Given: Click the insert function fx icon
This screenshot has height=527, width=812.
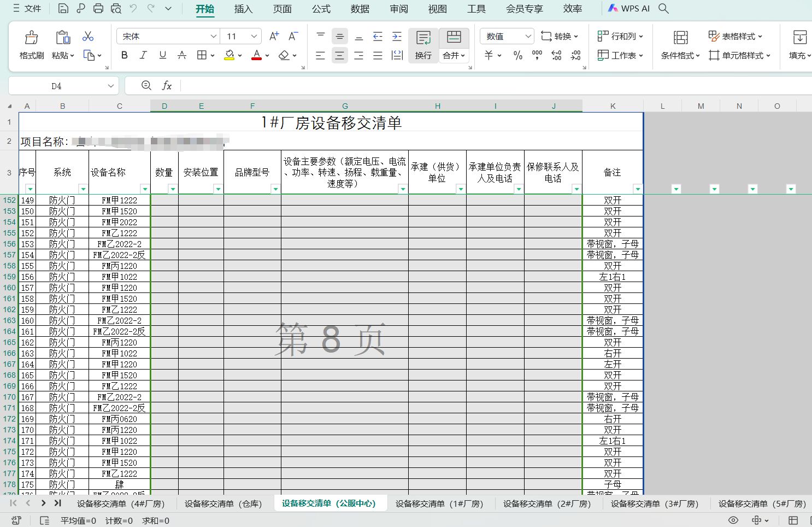Looking at the screenshot, I should pyautogui.click(x=167, y=86).
